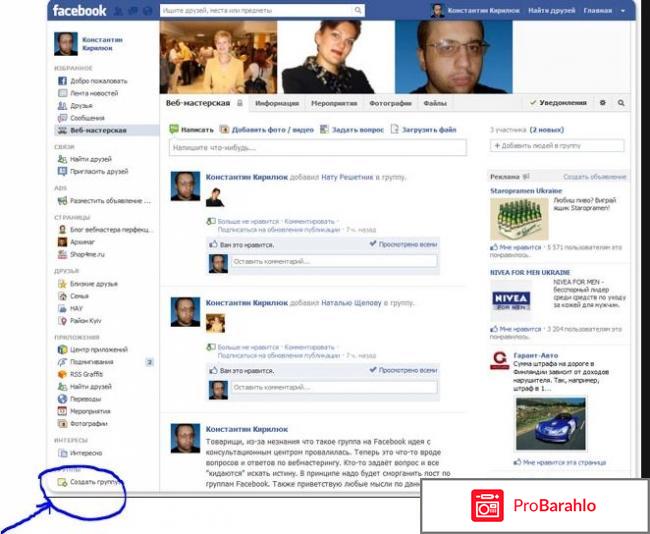
Task: Click the Напишите что-нибудь post field
Action: tap(317, 148)
